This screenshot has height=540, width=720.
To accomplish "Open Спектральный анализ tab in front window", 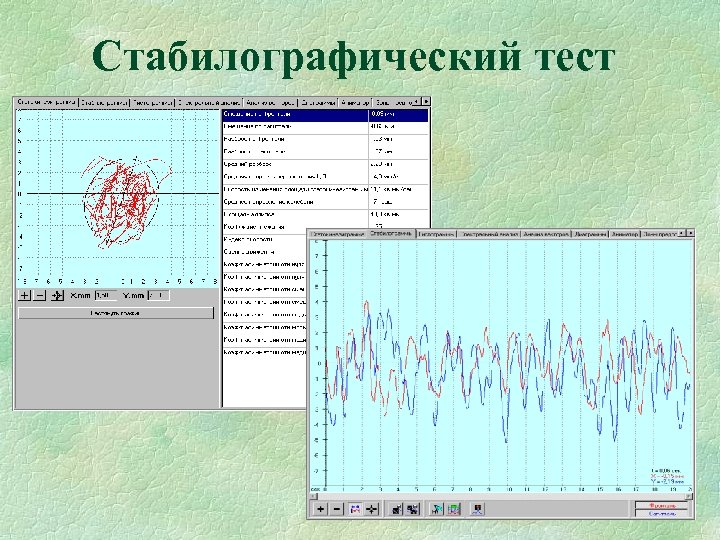I will click(489, 234).
